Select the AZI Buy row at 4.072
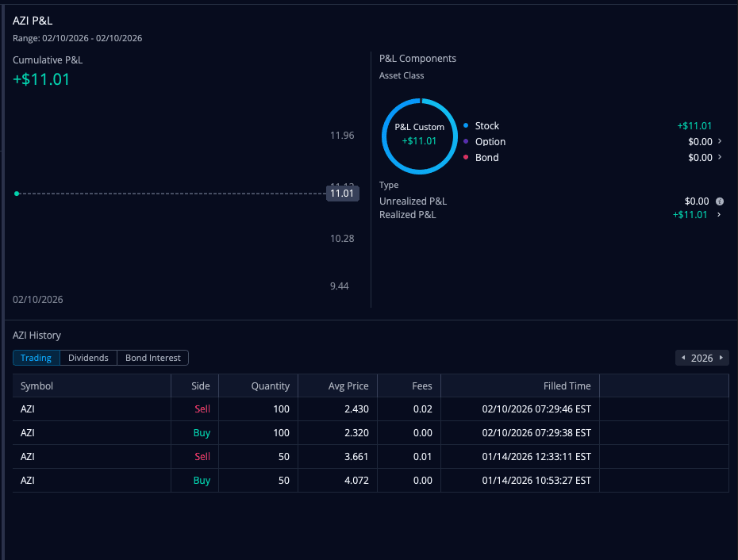The height and width of the screenshot is (560, 738). (370, 481)
